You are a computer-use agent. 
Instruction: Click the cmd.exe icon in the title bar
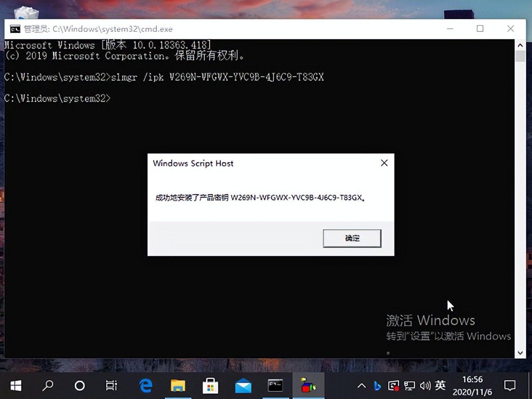click(x=15, y=28)
